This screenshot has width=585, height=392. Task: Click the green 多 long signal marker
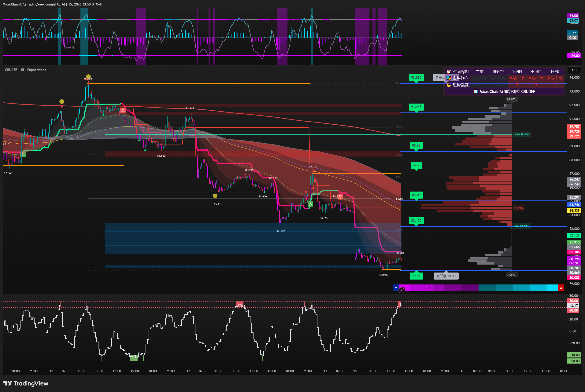tap(310, 204)
